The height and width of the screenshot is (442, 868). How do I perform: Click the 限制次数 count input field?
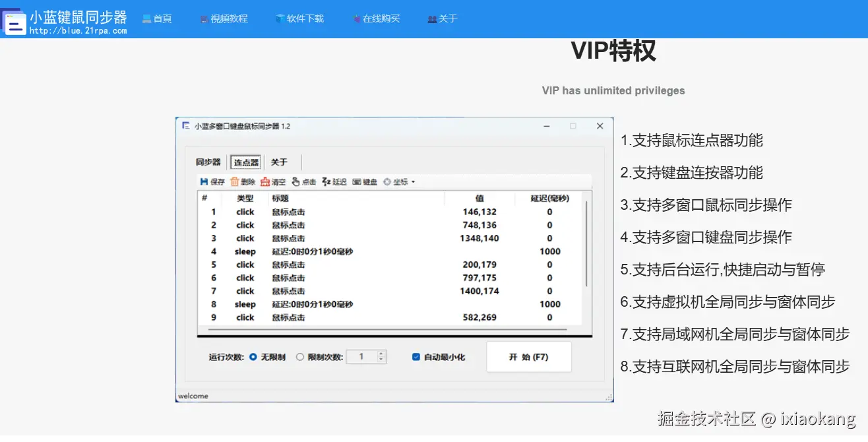361,357
